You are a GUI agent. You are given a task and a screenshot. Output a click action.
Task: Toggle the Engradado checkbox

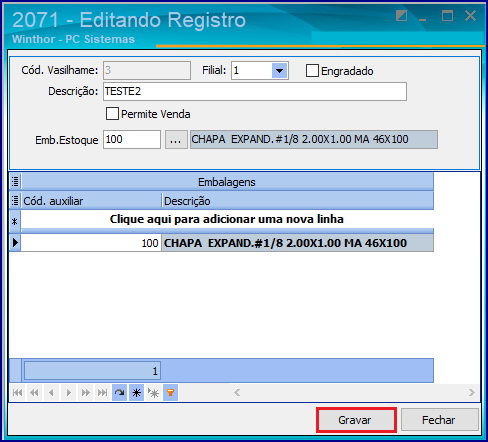(312, 71)
